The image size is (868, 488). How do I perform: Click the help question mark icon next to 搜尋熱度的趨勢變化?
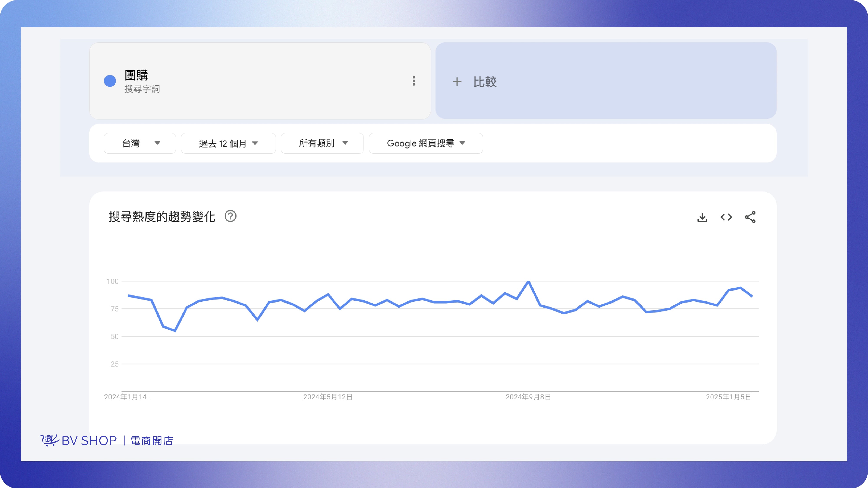(x=230, y=216)
